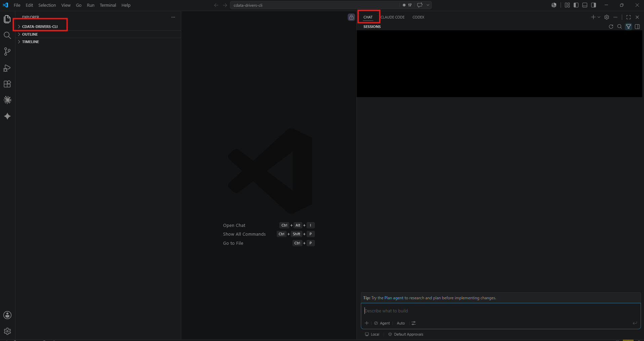The width and height of the screenshot is (644, 341).
Task: Open the sparkle star icon in activity bar
Action: tap(7, 116)
